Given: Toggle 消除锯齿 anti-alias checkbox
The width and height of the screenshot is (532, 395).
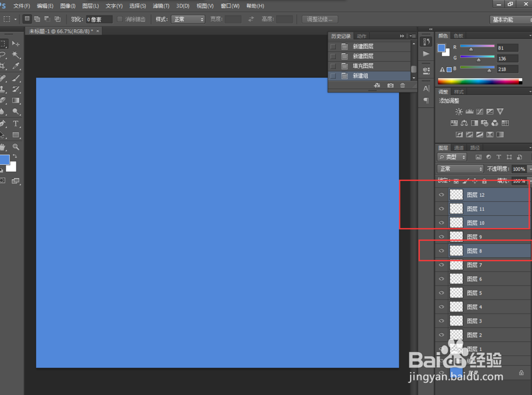Looking at the screenshot, I should pyautogui.click(x=120, y=19).
